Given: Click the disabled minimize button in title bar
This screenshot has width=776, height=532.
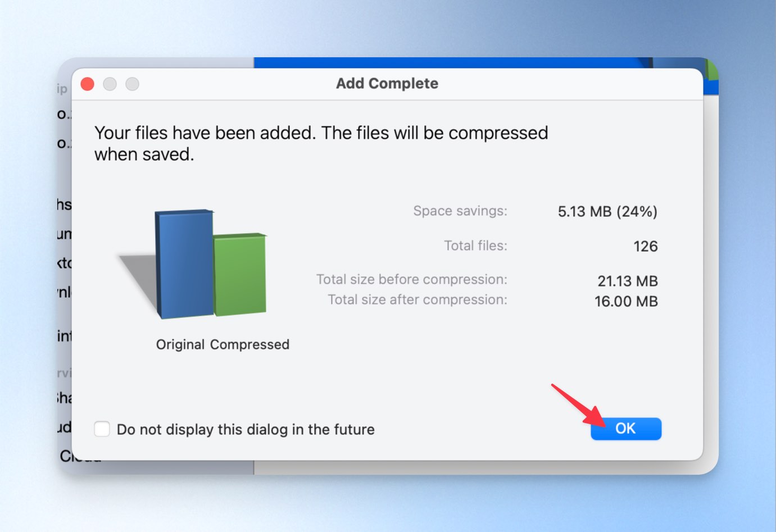Looking at the screenshot, I should [110, 84].
